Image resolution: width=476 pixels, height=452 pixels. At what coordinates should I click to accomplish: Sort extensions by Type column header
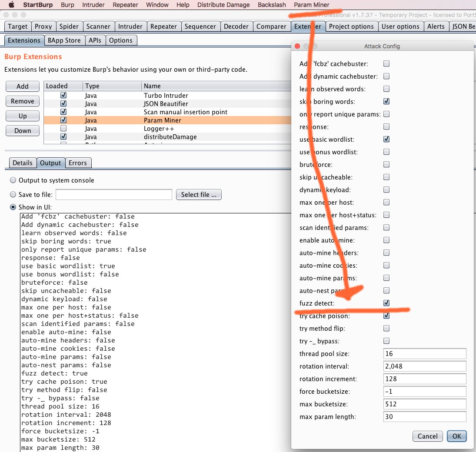(112, 86)
